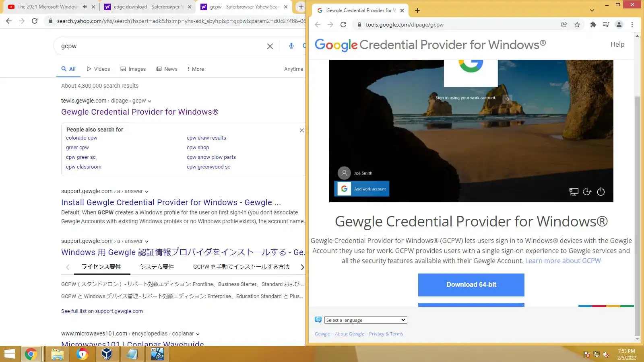Viewport: 644px width, 362px height.
Task: Open Chrome from the taskbar
Action: (x=31, y=354)
